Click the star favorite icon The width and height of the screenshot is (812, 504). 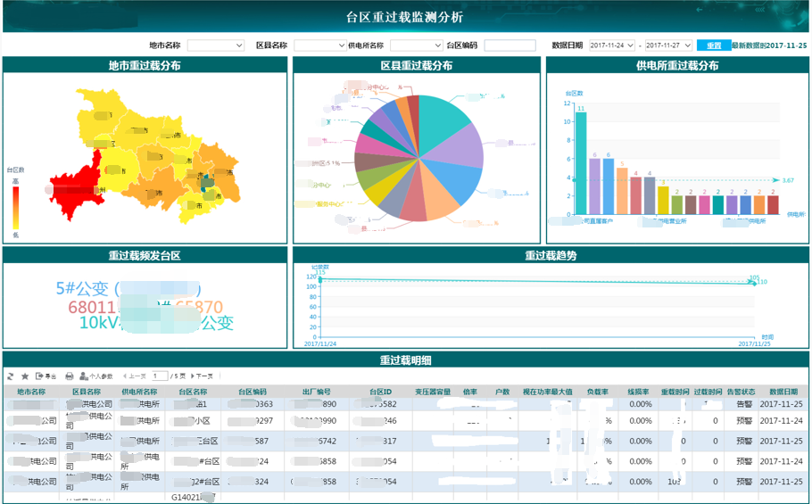click(25, 376)
